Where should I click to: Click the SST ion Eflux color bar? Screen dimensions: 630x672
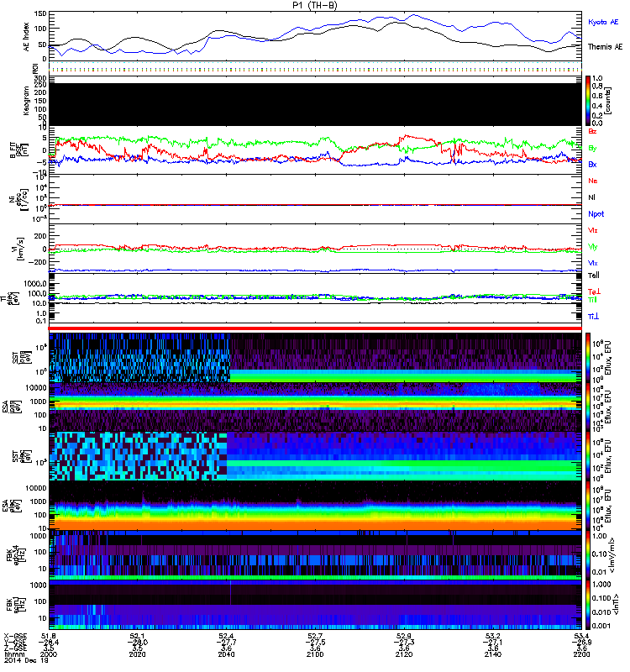[x=588, y=358]
